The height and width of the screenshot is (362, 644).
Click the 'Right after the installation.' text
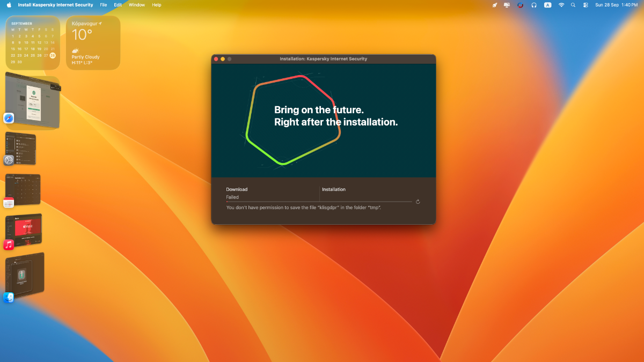[x=336, y=122]
